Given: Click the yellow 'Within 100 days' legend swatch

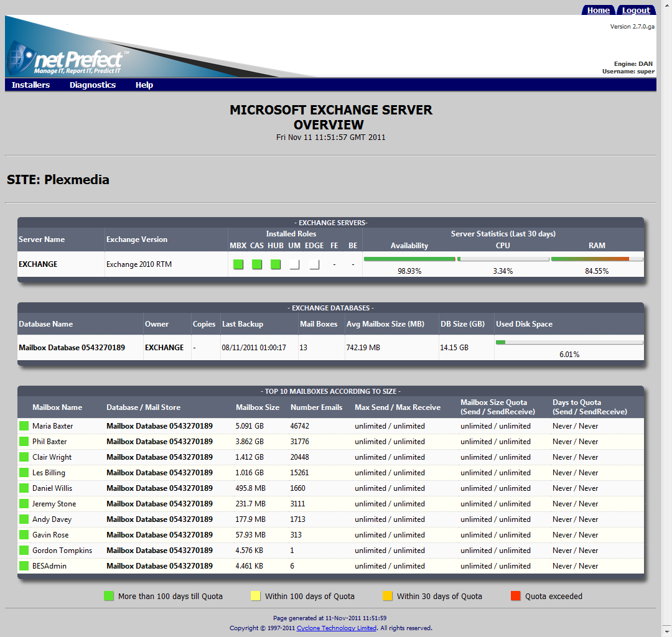Looking at the screenshot, I should (256, 596).
